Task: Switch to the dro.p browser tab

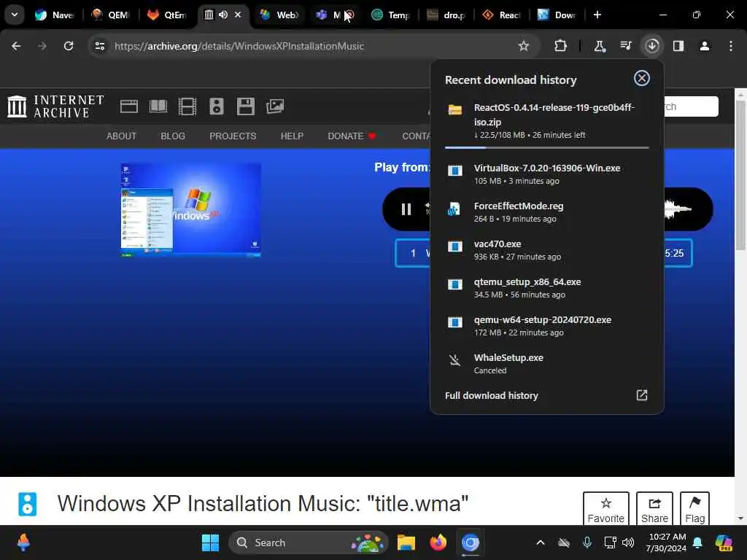Action: (x=446, y=15)
